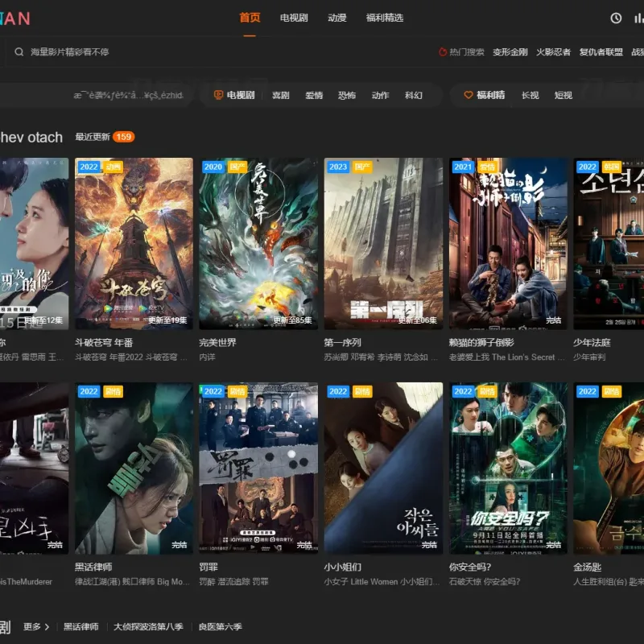The height and width of the screenshot is (644, 644).
Task: Click 韩国 tag on 少年法庭 poster
Action: point(612,167)
